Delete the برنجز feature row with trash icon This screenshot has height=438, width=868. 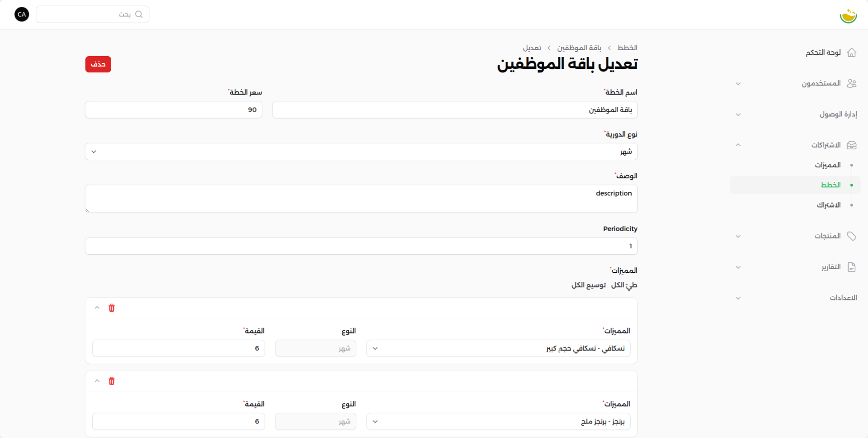(x=112, y=381)
